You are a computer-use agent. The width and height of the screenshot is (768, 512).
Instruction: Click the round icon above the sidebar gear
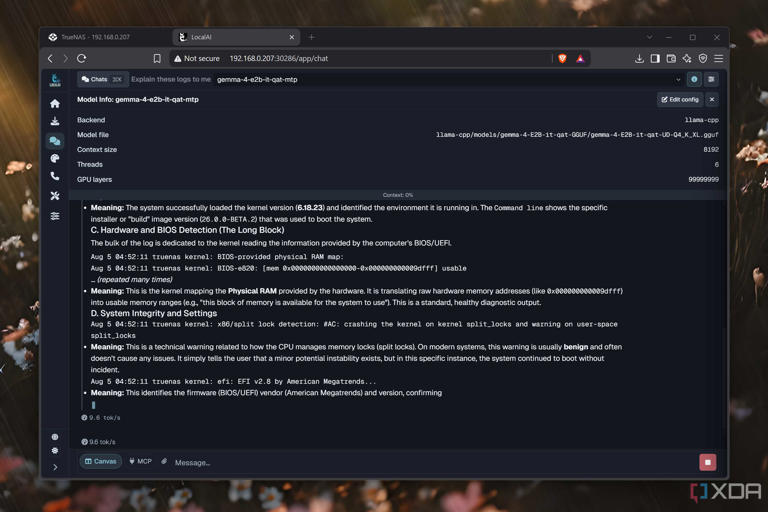[x=55, y=437]
